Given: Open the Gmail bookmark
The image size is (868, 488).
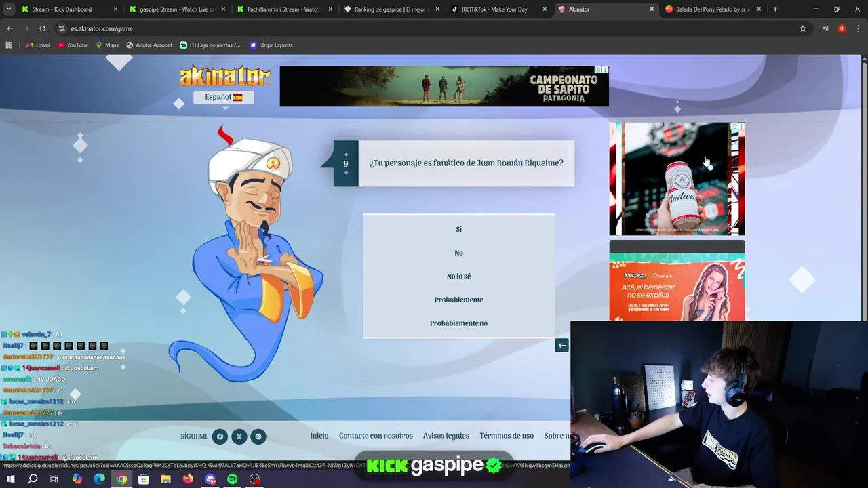Looking at the screenshot, I should click(x=38, y=45).
